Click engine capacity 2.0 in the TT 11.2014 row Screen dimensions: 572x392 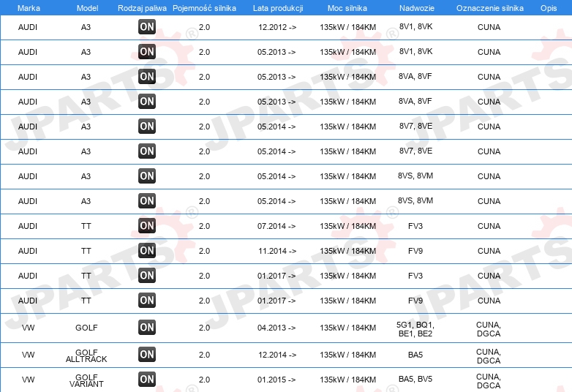[204, 251]
